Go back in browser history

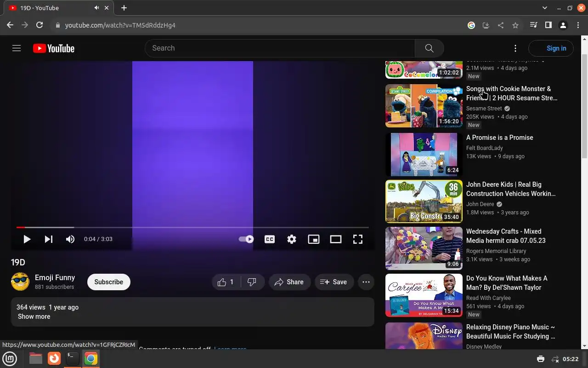click(10, 25)
